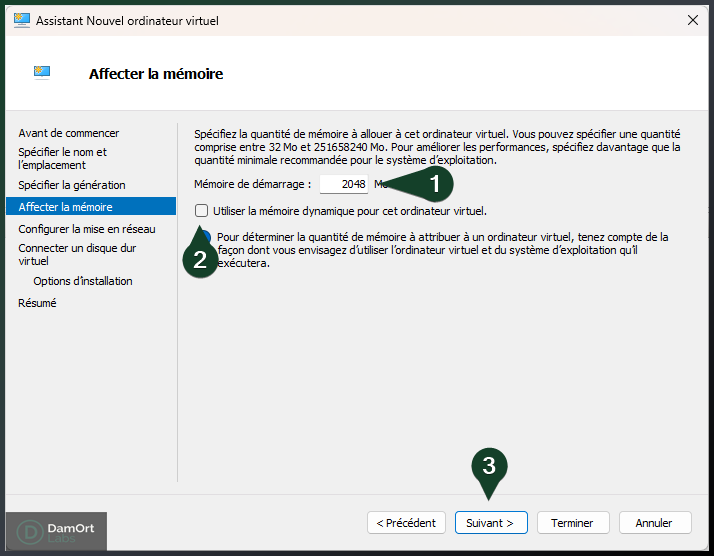Click the virtual machine icon beside Affecter la mémoire heading
The height and width of the screenshot is (556, 714).
pyautogui.click(x=41, y=72)
